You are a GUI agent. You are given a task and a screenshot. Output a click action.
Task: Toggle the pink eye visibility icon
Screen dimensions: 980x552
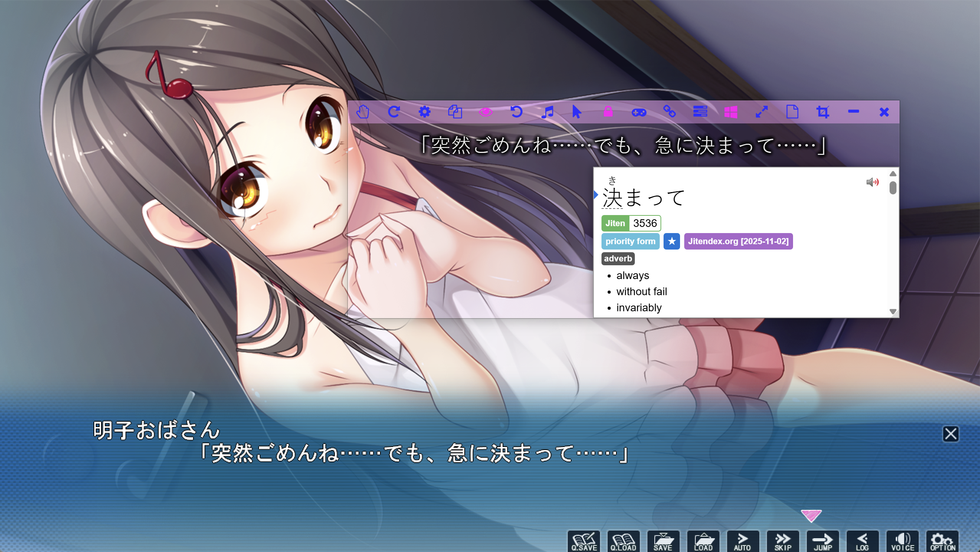485,112
